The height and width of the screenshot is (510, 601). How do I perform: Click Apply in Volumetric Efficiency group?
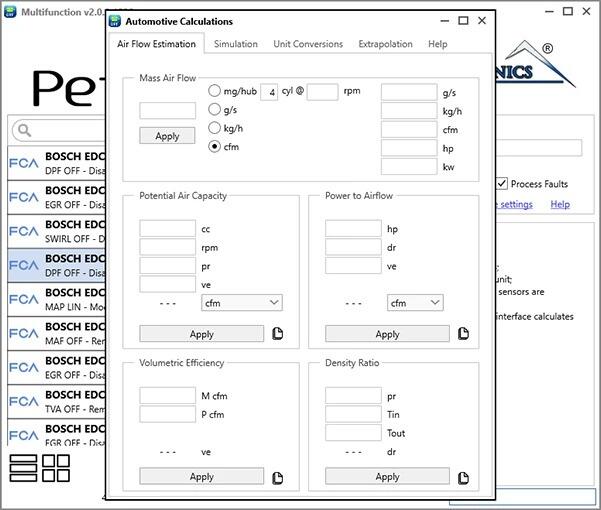point(202,476)
